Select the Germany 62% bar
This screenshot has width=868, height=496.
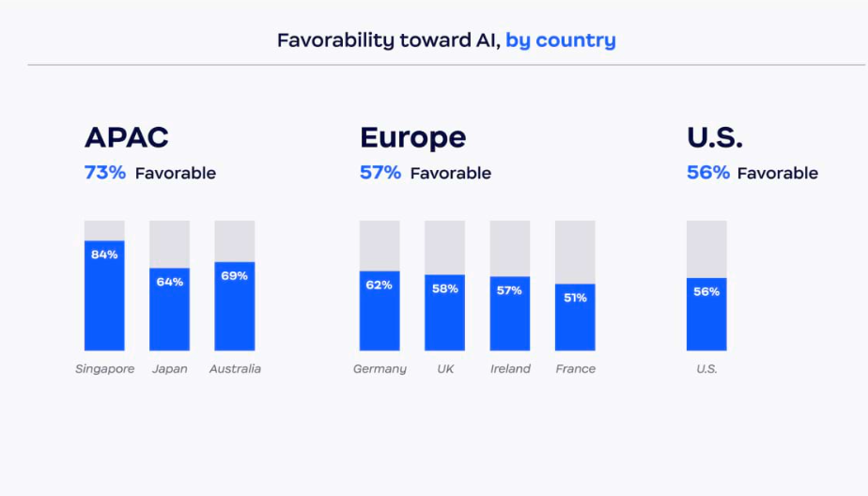[380, 311]
